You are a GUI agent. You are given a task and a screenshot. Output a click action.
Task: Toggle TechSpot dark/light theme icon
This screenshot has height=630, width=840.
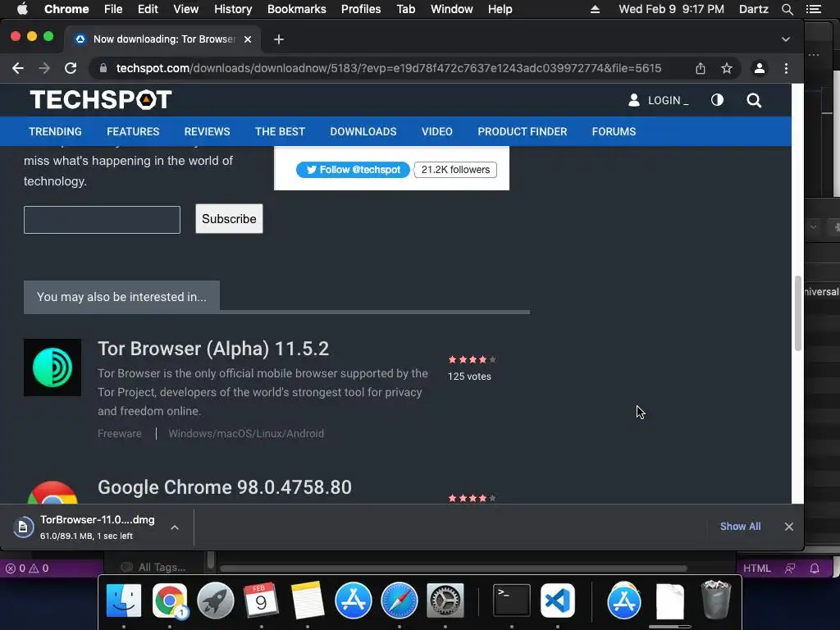click(x=717, y=100)
